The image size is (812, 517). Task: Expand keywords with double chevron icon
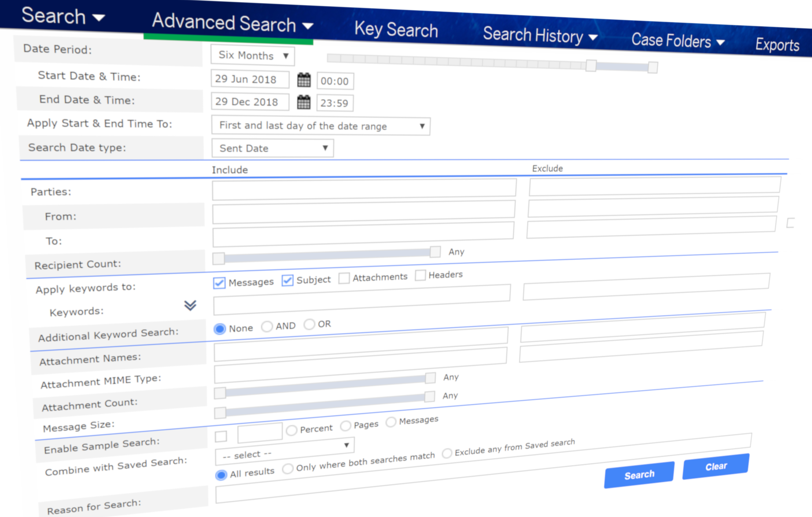pyautogui.click(x=190, y=305)
